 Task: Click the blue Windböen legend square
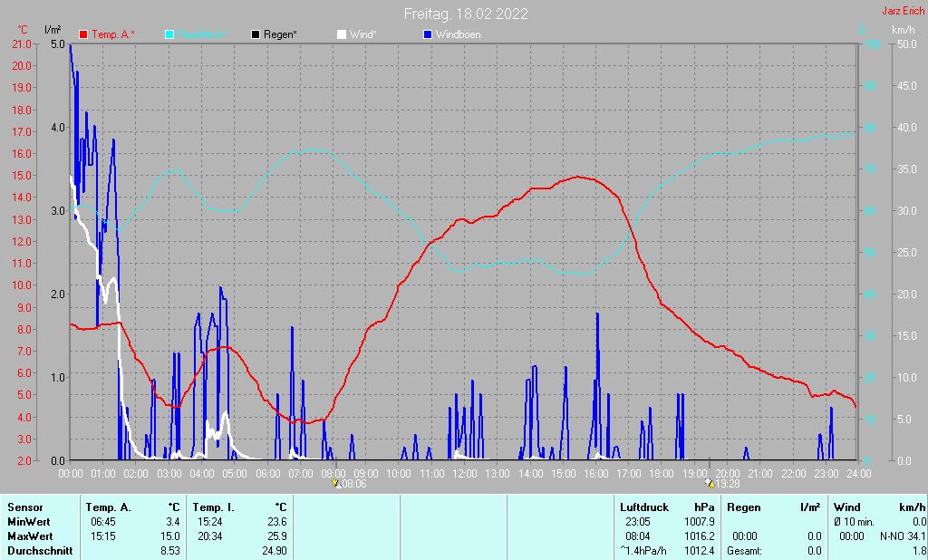coord(428,34)
